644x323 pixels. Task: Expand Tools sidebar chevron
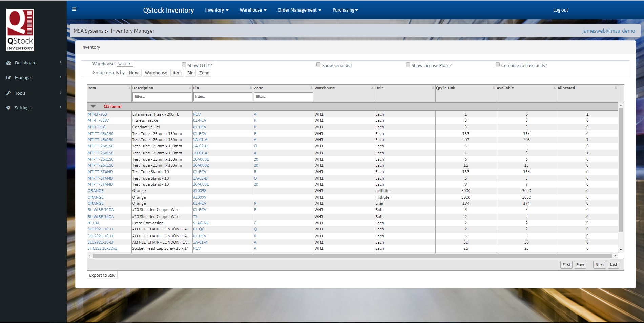point(61,93)
